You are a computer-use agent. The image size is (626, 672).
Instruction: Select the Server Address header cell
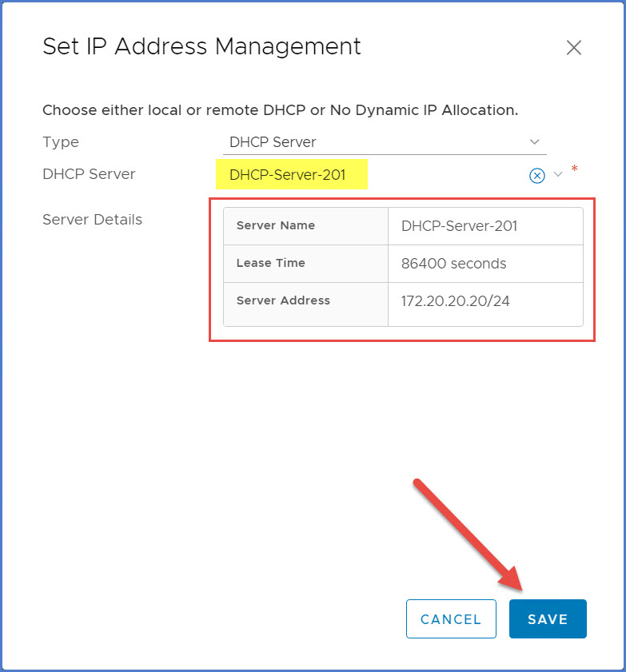(283, 300)
